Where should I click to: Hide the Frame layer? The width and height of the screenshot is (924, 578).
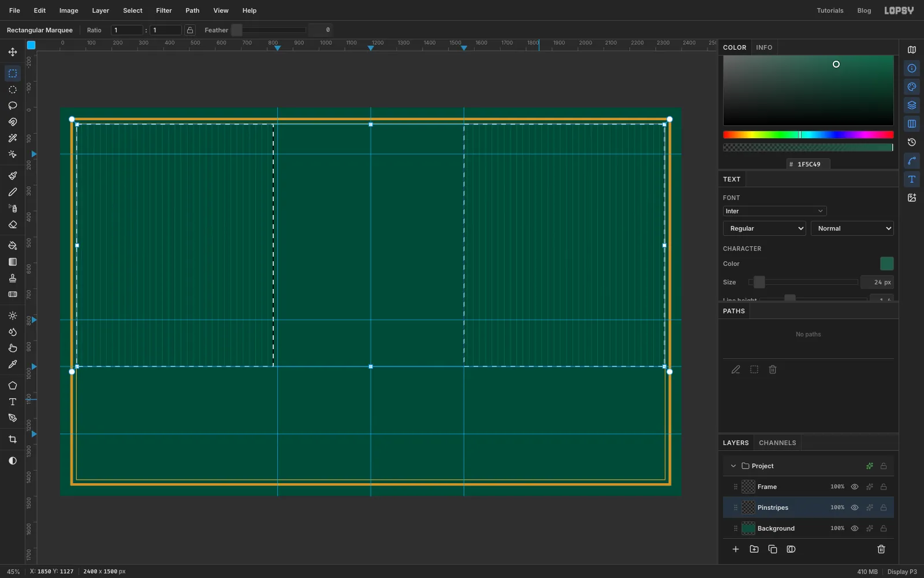tap(855, 487)
